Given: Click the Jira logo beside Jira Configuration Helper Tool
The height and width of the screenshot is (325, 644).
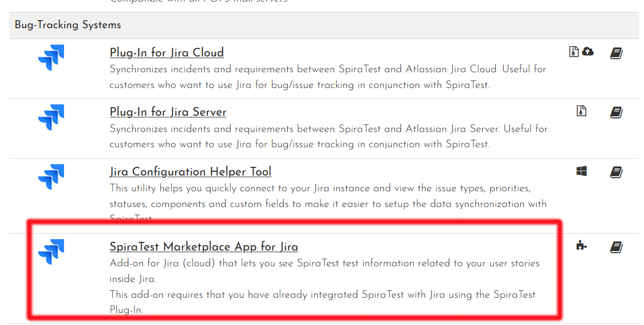Looking at the screenshot, I should 51,177.
